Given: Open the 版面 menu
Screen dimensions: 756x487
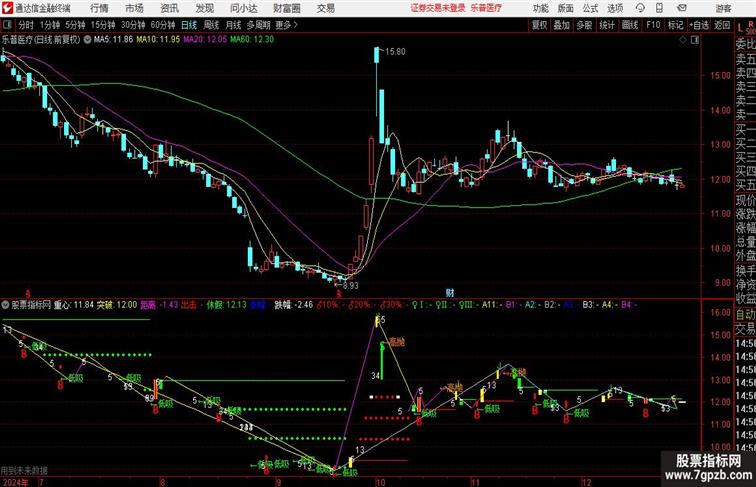Looking at the screenshot, I should pyautogui.click(x=566, y=8).
